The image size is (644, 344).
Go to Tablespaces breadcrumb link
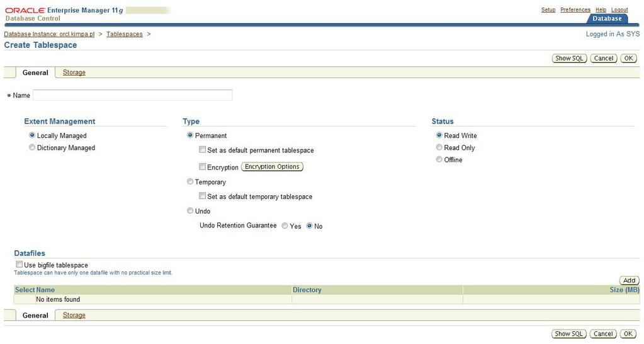click(x=125, y=34)
